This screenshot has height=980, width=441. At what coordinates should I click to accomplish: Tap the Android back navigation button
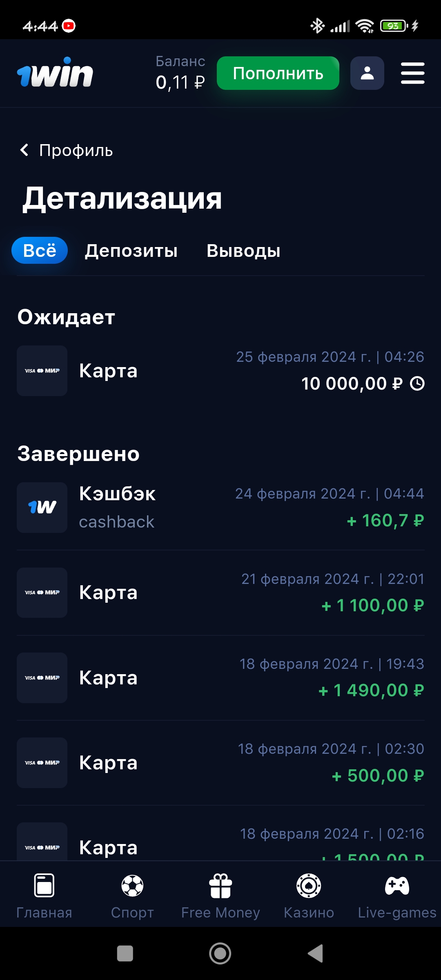315,953
